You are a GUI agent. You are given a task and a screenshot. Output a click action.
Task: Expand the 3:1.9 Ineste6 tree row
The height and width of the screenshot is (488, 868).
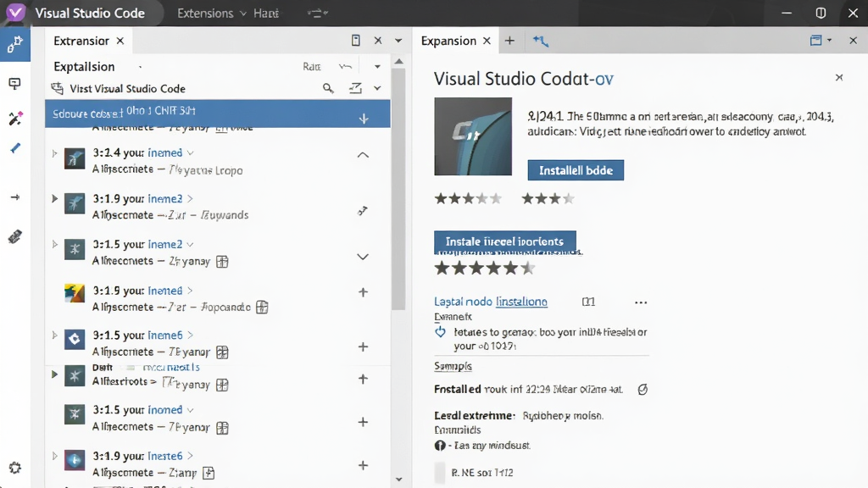54,456
